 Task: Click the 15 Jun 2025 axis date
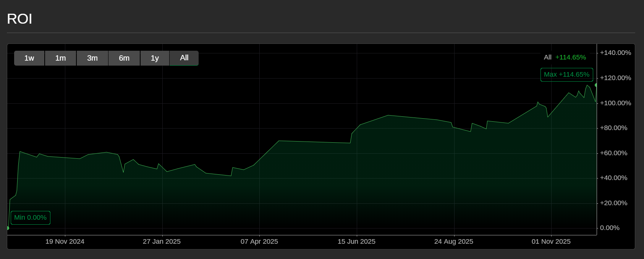pos(356,241)
